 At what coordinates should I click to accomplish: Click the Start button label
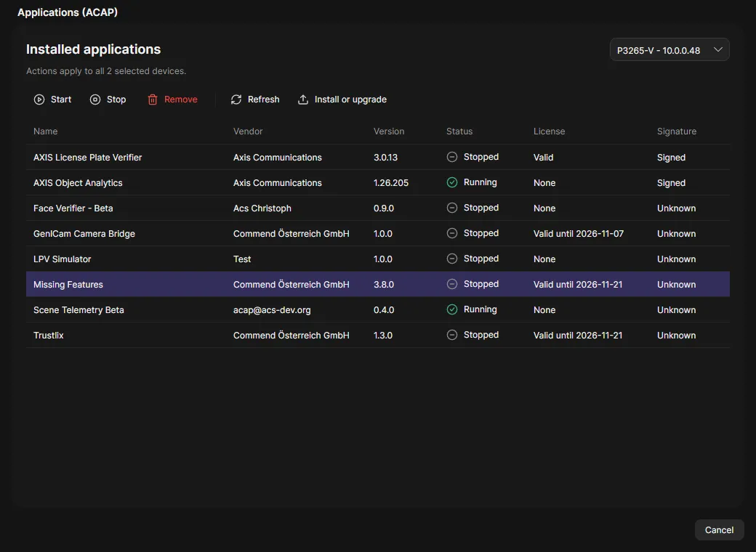[61, 100]
